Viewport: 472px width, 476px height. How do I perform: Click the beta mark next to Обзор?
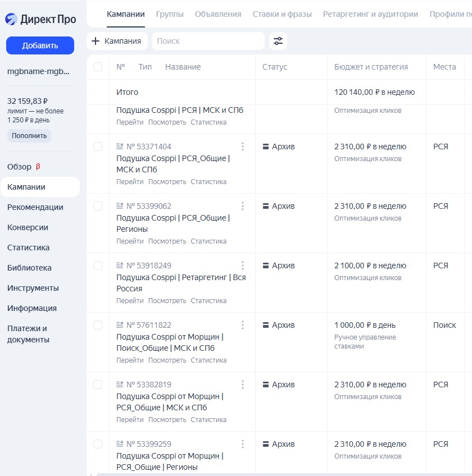[38, 166]
